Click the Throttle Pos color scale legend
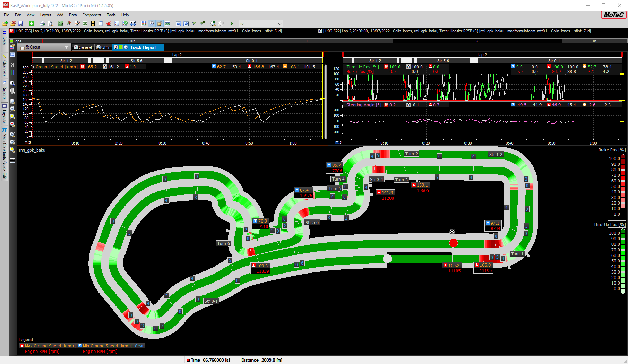 pos(617,261)
